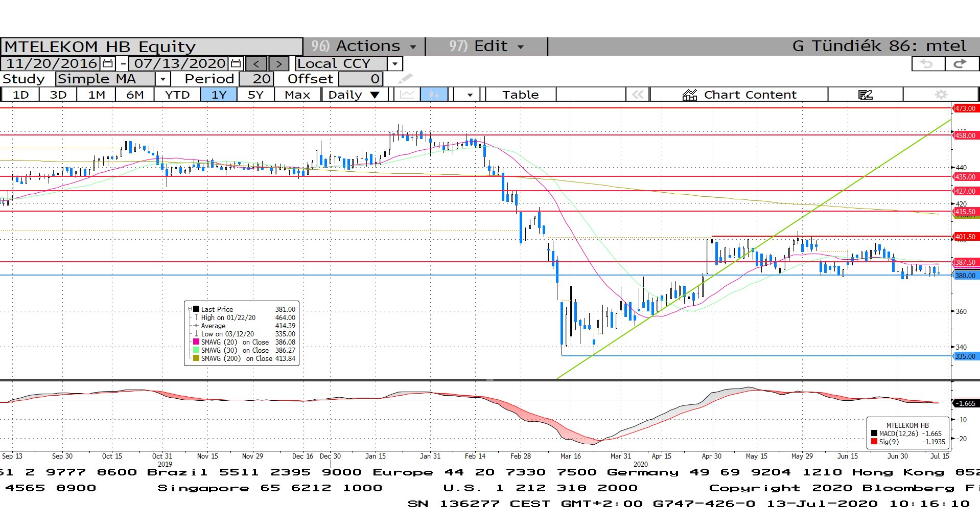Click the green SMAVG (30) legend swatch

pyautogui.click(x=196, y=350)
